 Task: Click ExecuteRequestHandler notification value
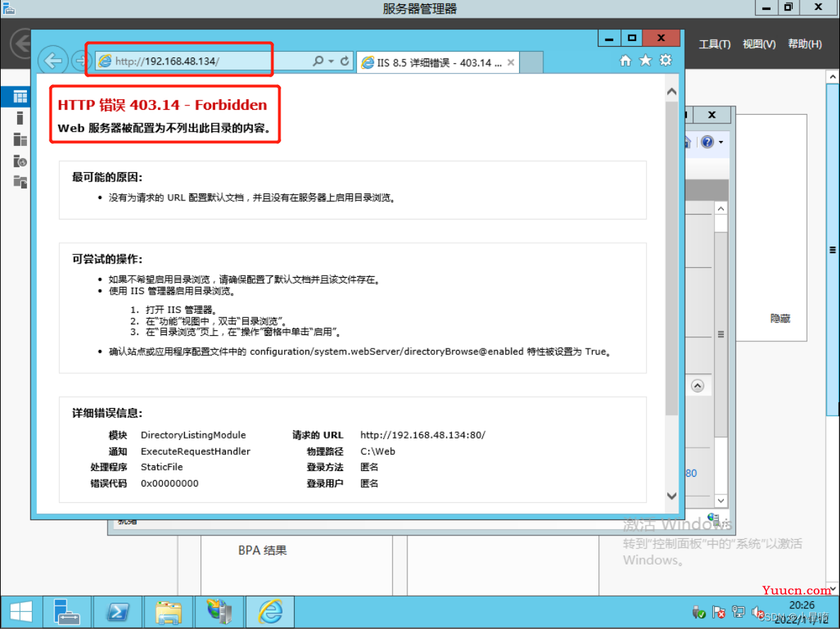pos(195,451)
